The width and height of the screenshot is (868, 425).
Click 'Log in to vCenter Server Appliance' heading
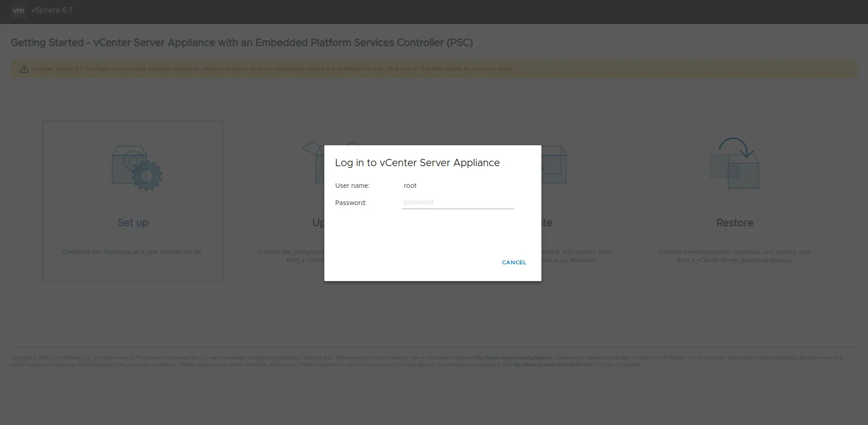pyautogui.click(x=417, y=162)
